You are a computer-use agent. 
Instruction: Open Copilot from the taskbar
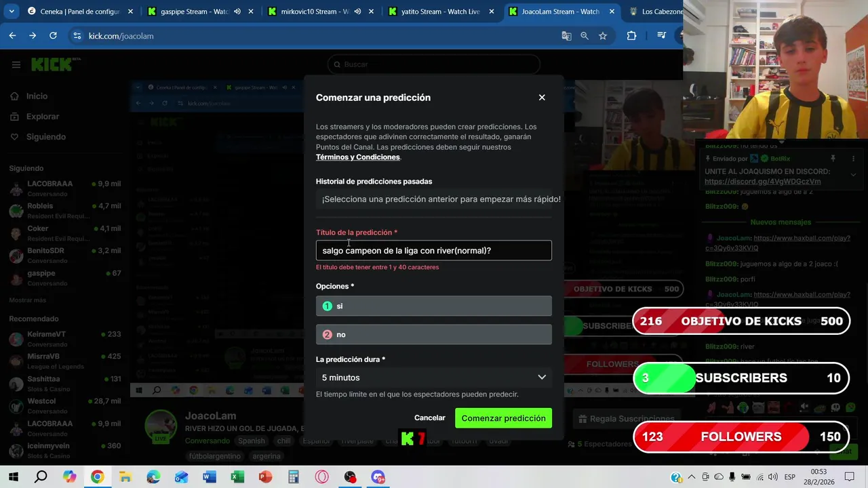point(69,477)
